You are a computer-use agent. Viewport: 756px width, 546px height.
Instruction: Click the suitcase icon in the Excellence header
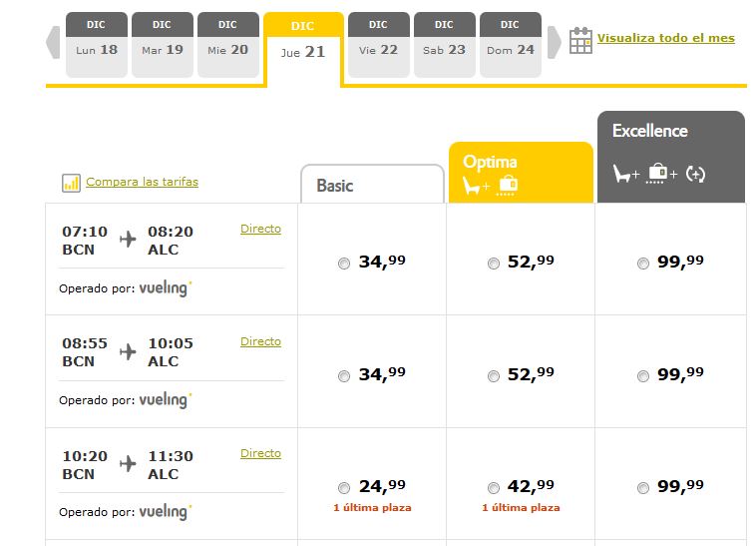point(658,173)
